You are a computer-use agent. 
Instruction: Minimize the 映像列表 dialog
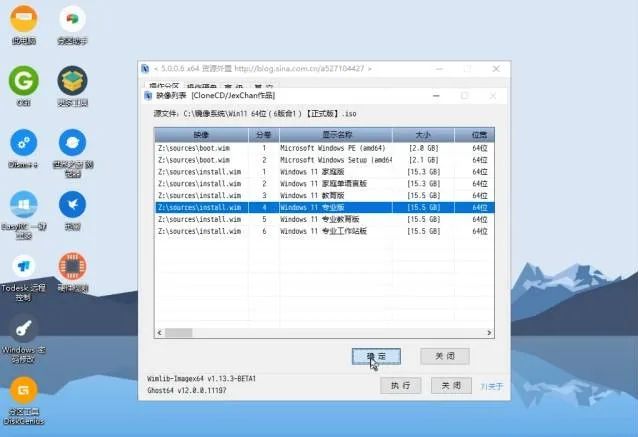click(436, 96)
